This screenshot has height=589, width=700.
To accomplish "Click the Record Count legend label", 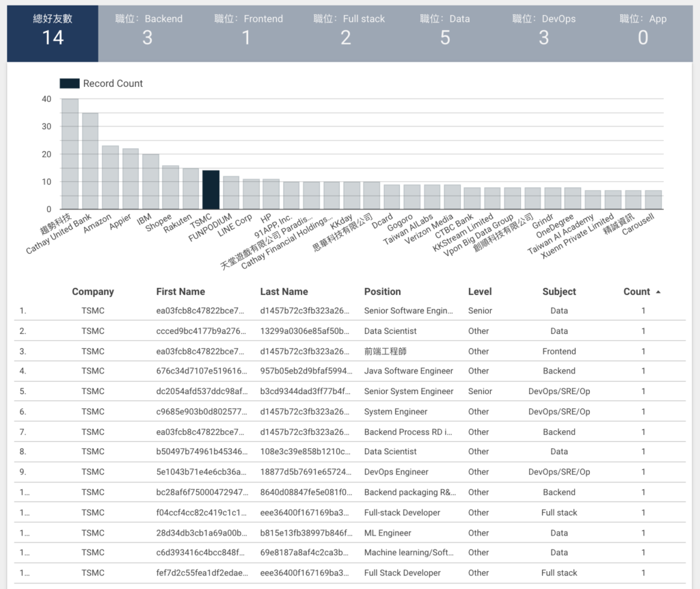I will coord(113,83).
